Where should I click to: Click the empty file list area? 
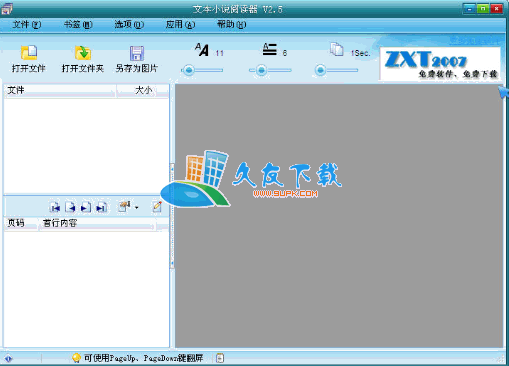tap(86, 145)
